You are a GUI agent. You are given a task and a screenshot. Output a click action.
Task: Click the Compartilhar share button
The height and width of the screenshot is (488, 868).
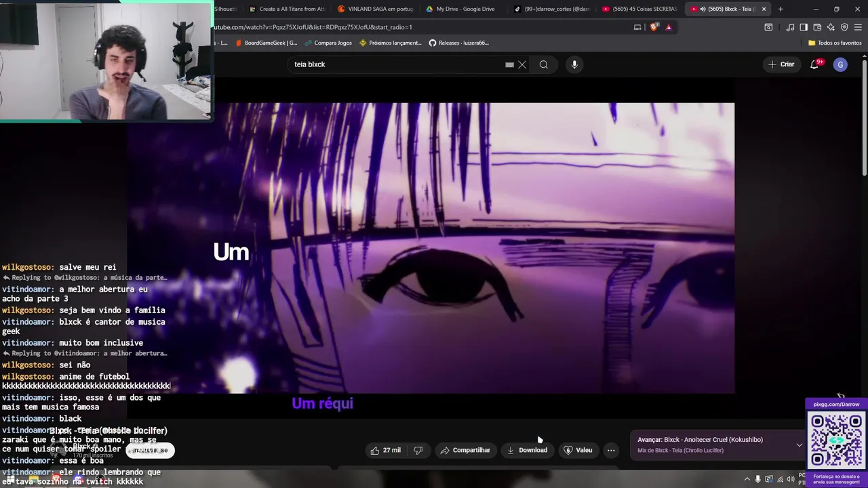coord(465,450)
